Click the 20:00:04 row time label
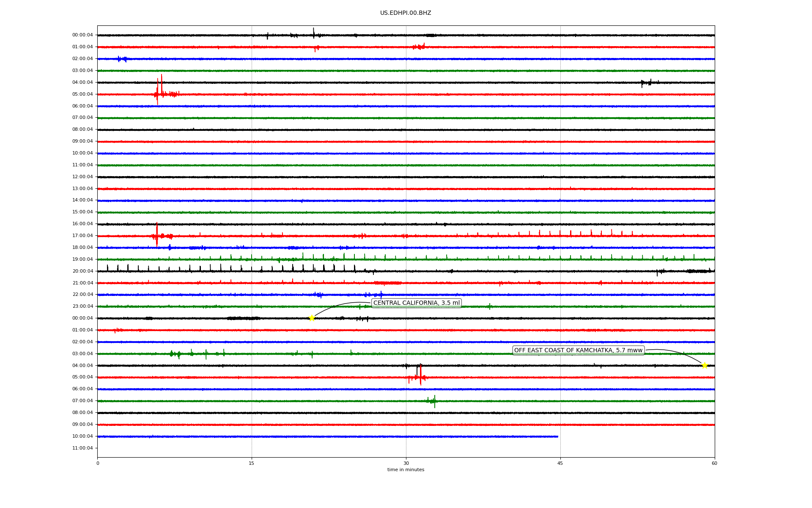 (82, 271)
